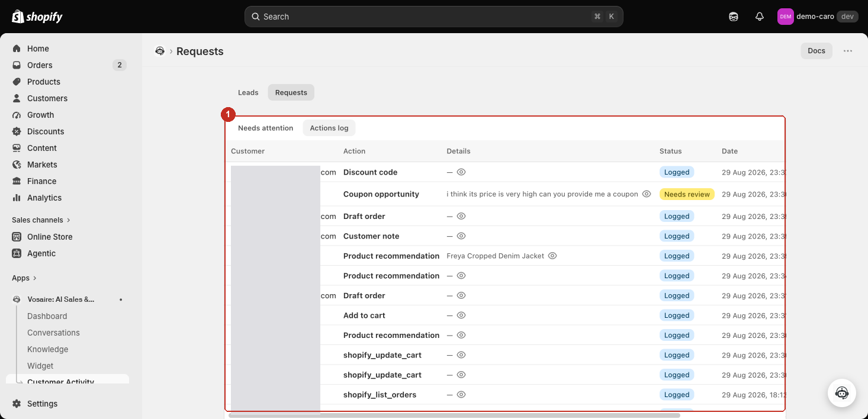Click the Shopify logo
The height and width of the screenshot is (419, 868).
click(x=37, y=17)
